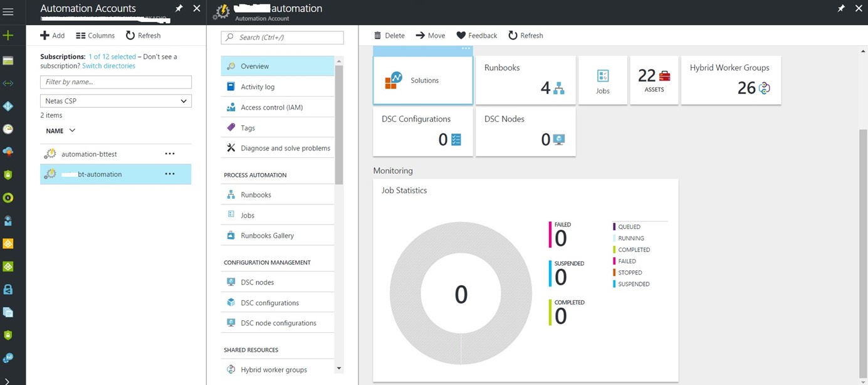
Task: Select Overview in the resource menu
Action: click(x=278, y=66)
